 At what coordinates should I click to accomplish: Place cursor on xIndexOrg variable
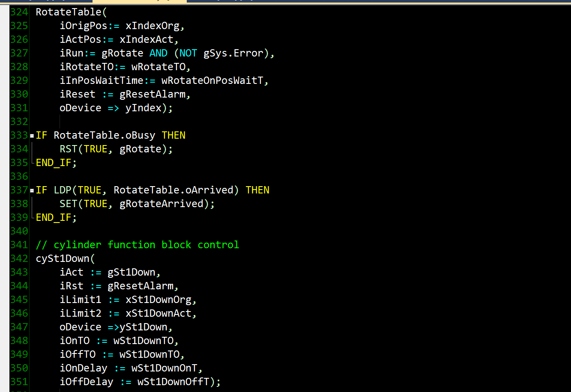[x=152, y=26]
